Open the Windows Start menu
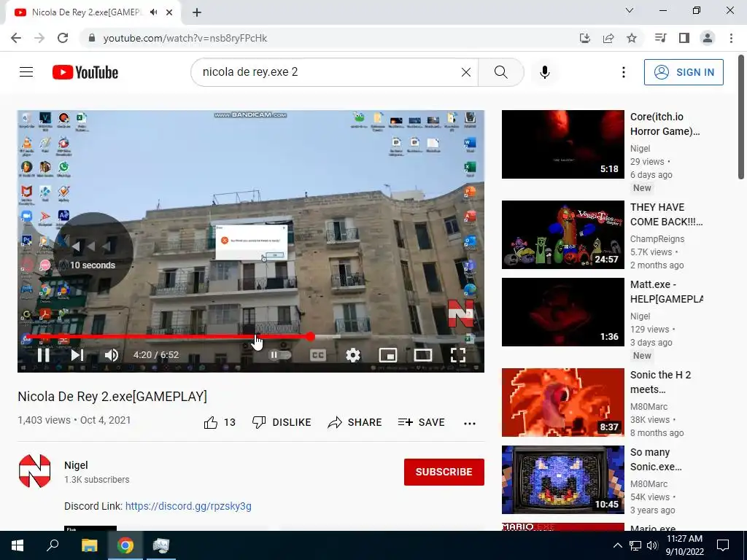Screen dimensions: 747x560 [x=18, y=545]
